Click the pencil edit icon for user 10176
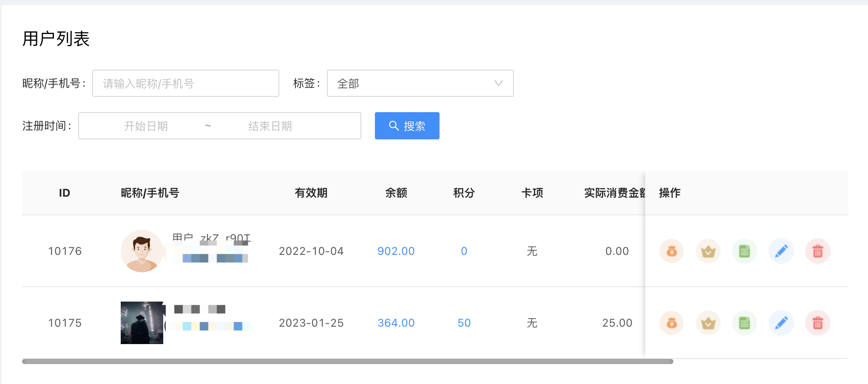 tap(781, 251)
